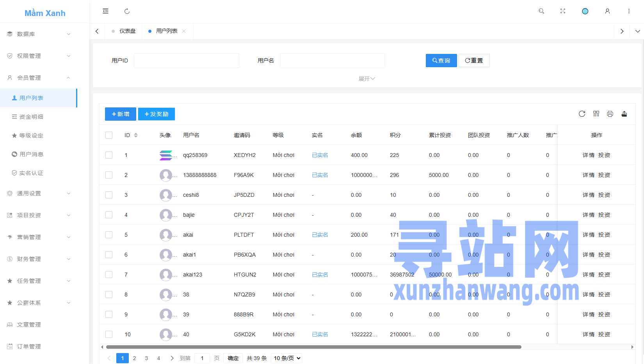Expand the 营销管理 sidebar menu
The width and height of the screenshot is (644, 364).
tap(39, 237)
